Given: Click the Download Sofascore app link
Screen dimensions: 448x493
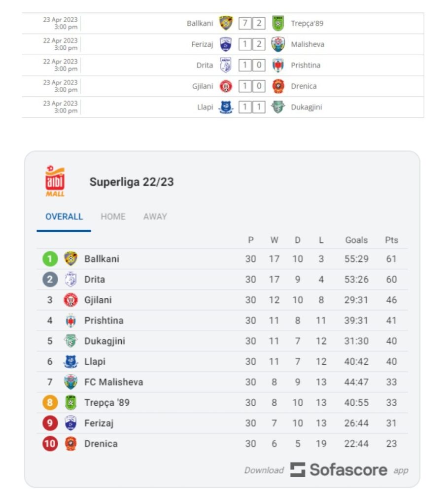Looking at the screenshot, I should pos(326,470).
